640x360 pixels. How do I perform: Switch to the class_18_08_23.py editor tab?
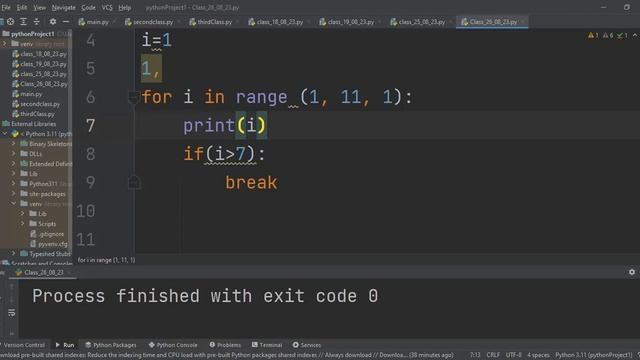[x=279, y=22]
